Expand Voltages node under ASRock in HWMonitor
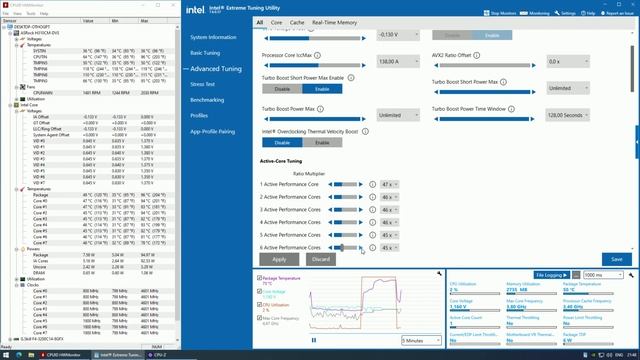Image resolution: width=640 pixels, height=360 pixels. (17, 39)
